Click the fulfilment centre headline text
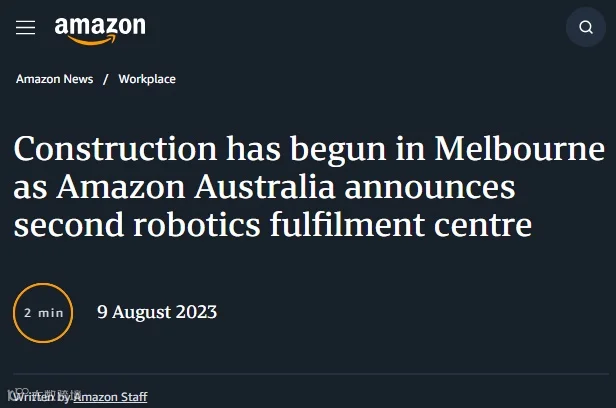 [401, 224]
